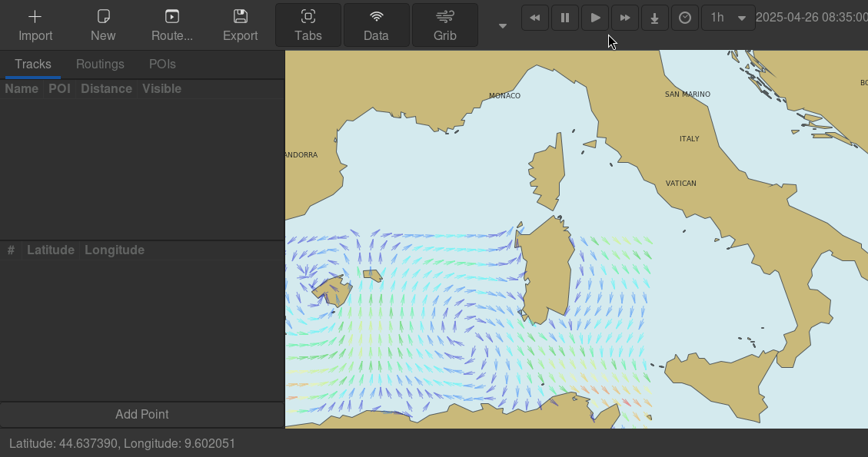This screenshot has height=457, width=868.
Task: Click the Add Point button
Action: (142, 415)
